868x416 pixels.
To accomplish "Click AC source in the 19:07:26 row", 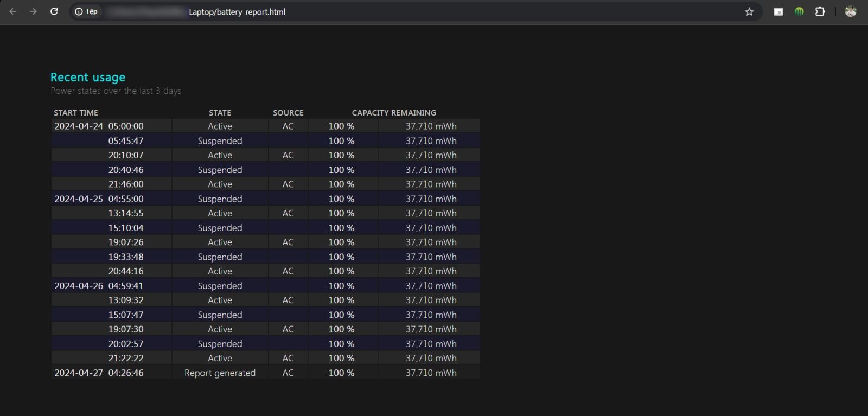I will click(x=288, y=242).
